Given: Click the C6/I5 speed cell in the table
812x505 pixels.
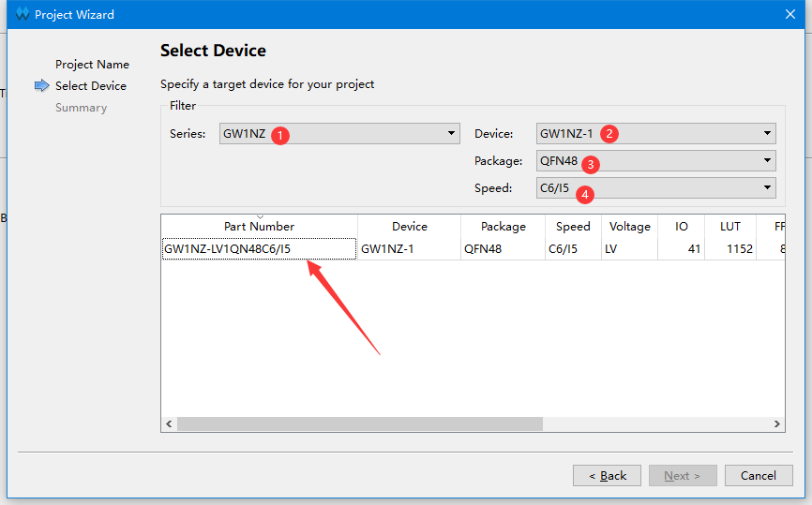Looking at the screenshot, I should [x=573, y=249].
